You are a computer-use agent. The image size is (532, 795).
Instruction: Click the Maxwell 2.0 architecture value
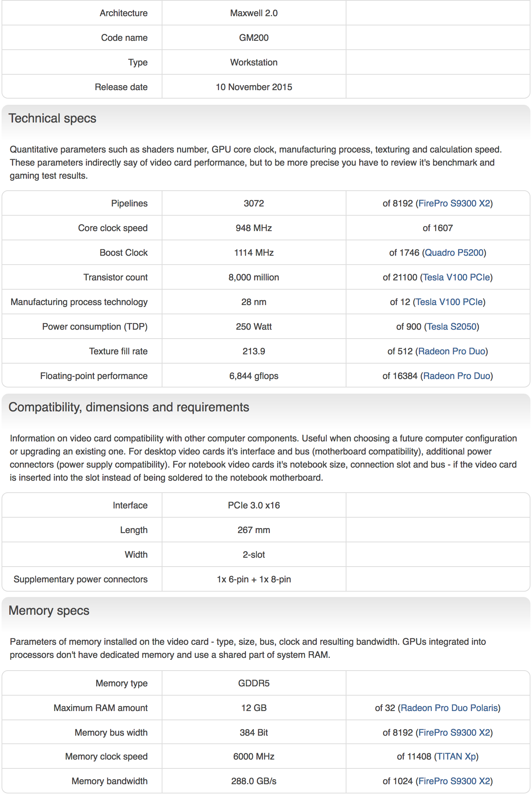click(254, 13)
